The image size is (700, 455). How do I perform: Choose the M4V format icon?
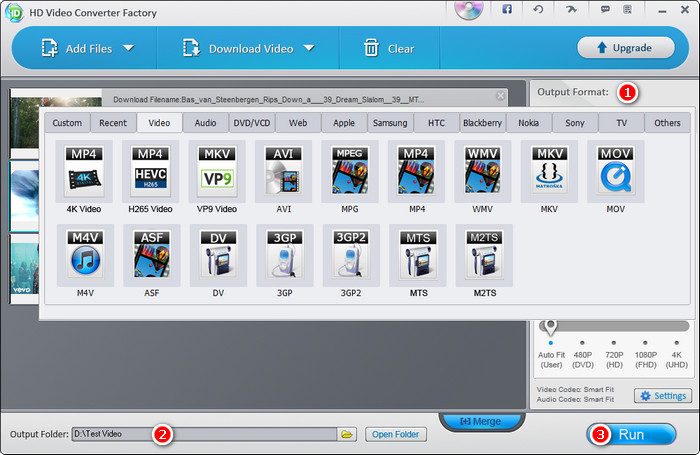coord(85,255)
